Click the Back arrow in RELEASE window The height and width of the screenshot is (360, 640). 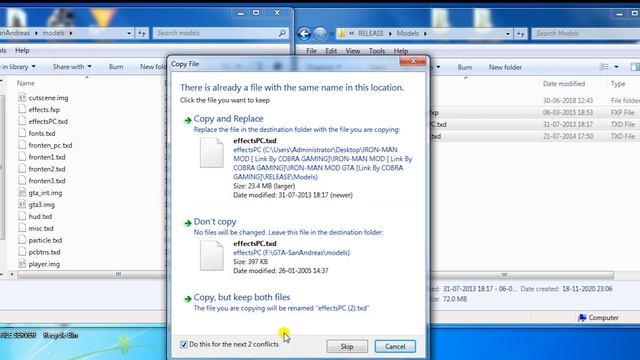(304, 33)
